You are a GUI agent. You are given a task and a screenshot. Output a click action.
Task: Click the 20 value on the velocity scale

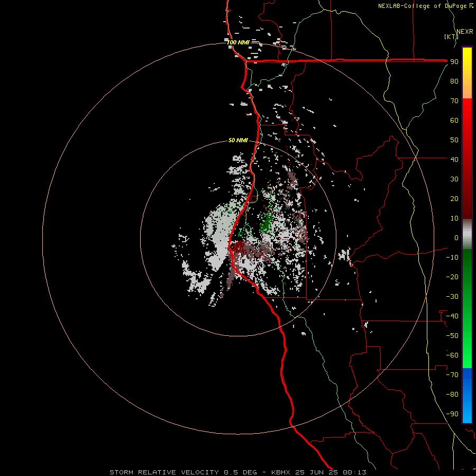coord(454,199)
